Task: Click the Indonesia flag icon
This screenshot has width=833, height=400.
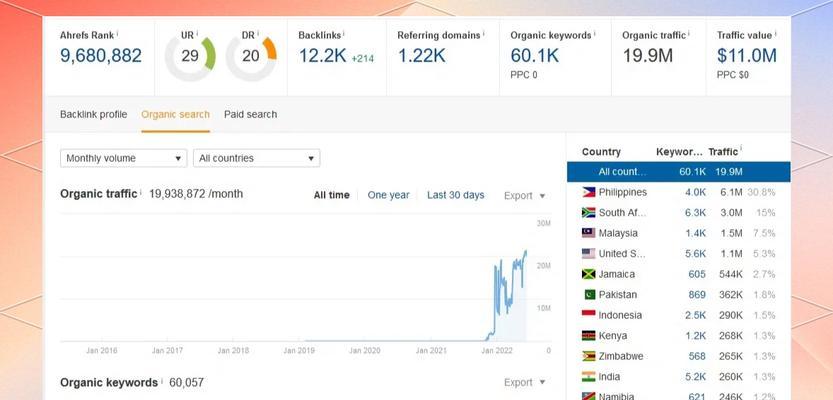Action: [588, 315]
